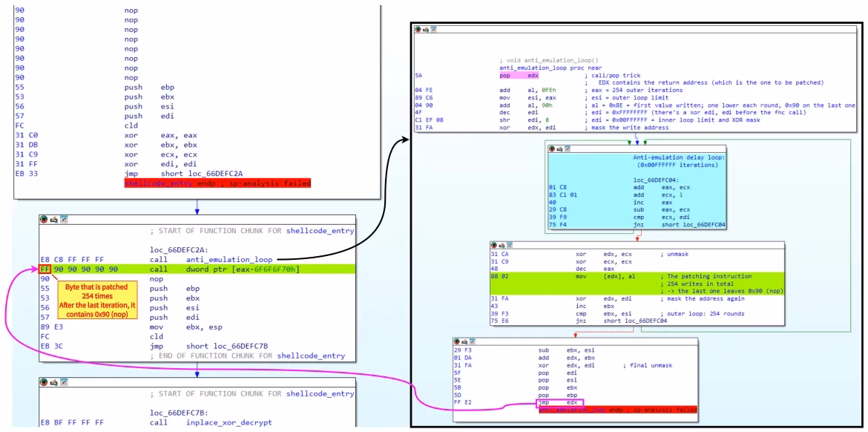This screenshot has height=432, width=868.
Task: Click 'dec eax' instruction
Action: [595, 269]
